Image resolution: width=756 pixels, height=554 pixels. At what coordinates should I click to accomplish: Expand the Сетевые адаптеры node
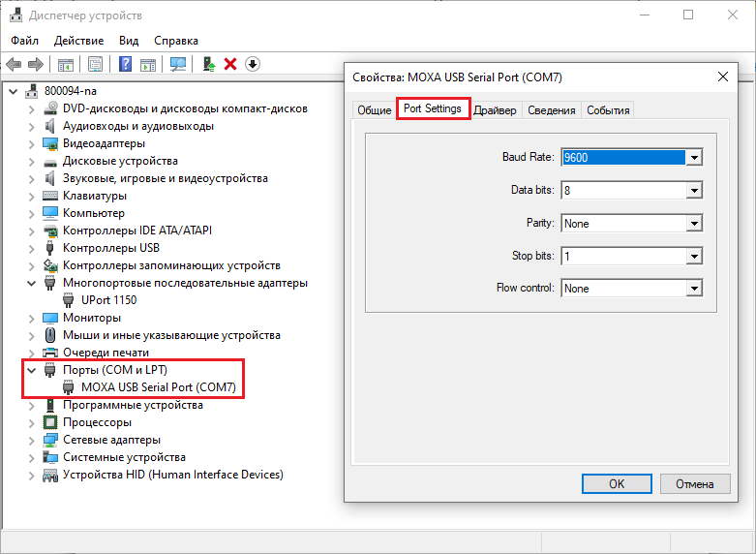[32, 440]
